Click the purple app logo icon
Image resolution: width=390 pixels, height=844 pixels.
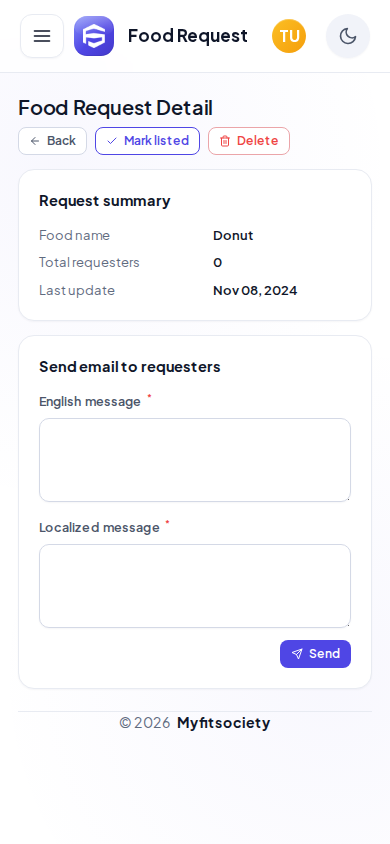click(94, 36)
